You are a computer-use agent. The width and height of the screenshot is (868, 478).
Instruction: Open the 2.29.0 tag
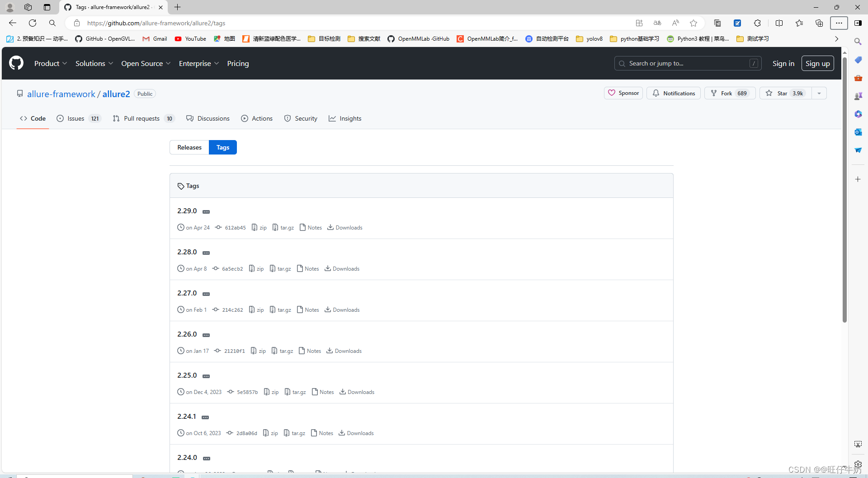187,211
